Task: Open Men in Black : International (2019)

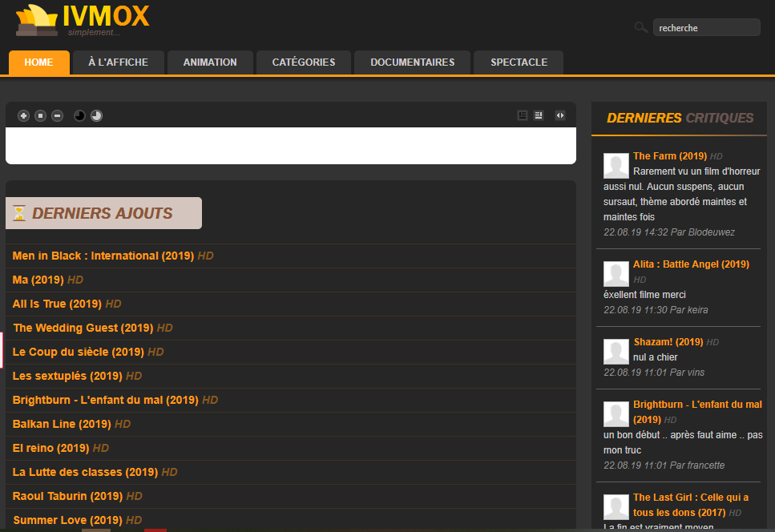Action: 103,256
